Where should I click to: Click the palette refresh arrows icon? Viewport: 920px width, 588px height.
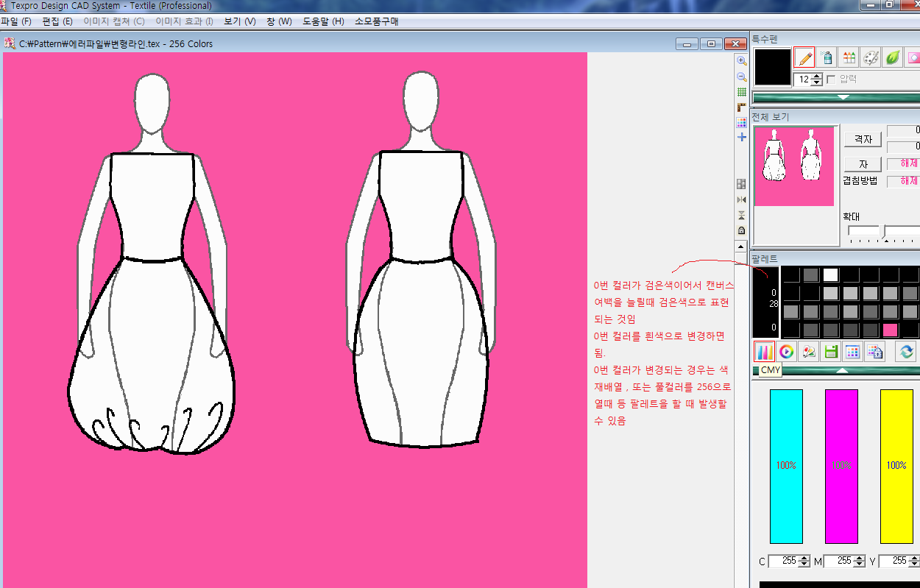click(x=905, y=351)
